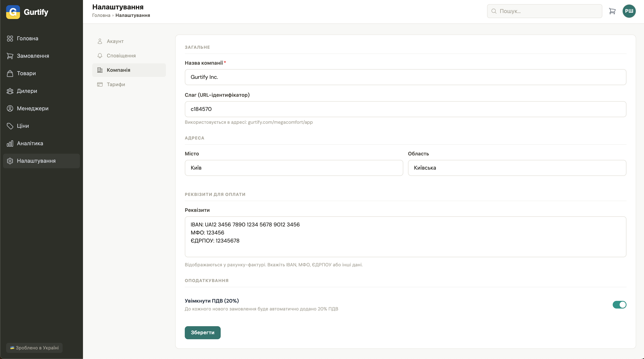644x359 pixels.
Task: Go to Товари section
Action: point(26,73)
